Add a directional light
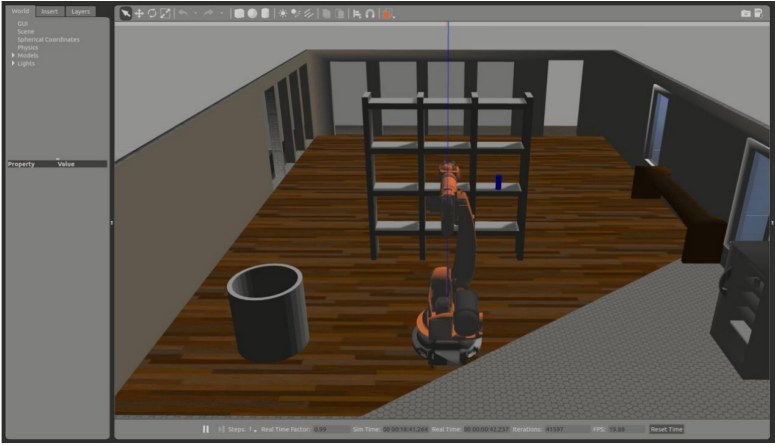 (x=308, y=13)
